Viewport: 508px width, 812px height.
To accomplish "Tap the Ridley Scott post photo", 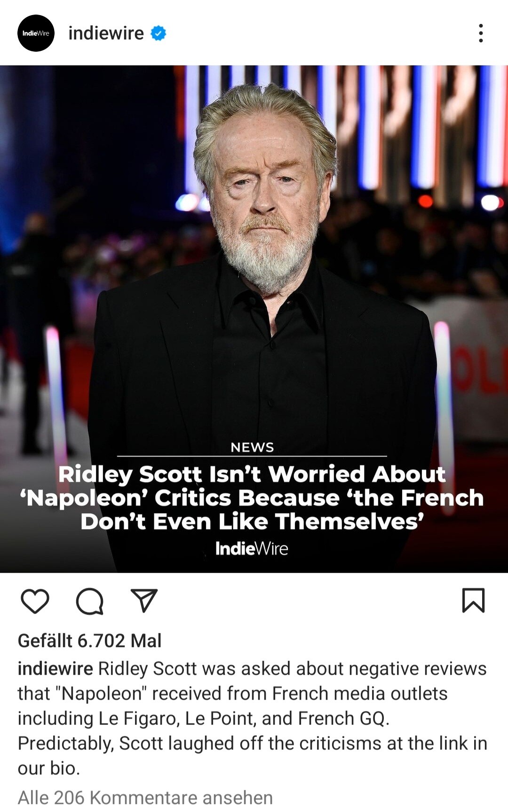I will (x=254, y=319).
